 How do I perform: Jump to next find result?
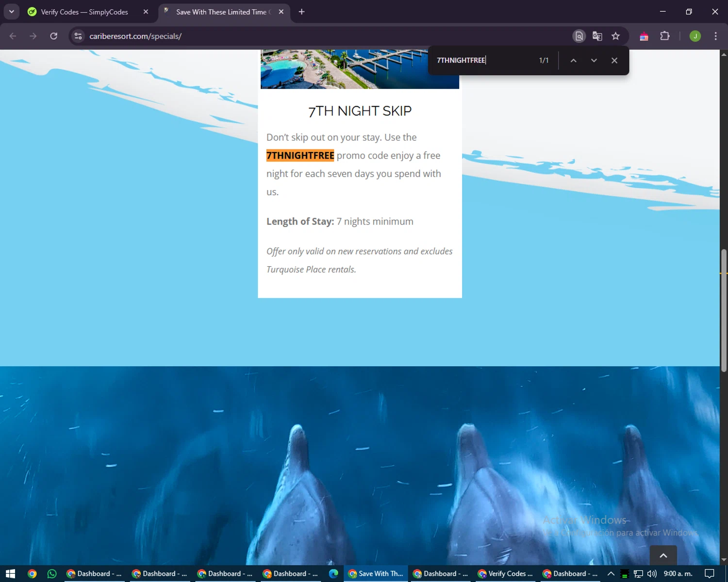pyautogui.click(x=594, y=60)
